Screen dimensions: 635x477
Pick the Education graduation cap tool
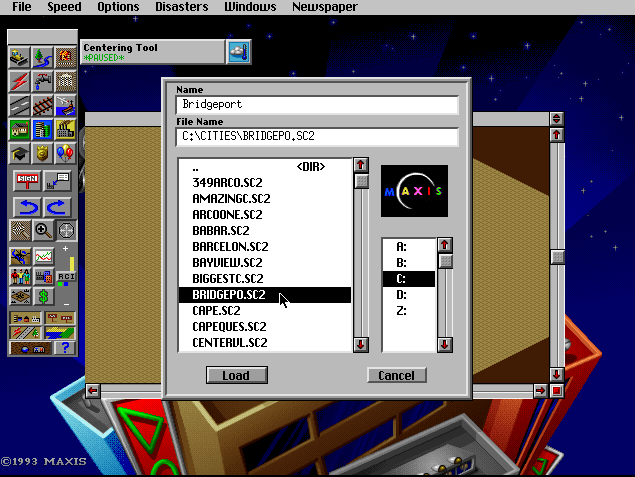tap(19, 153)
